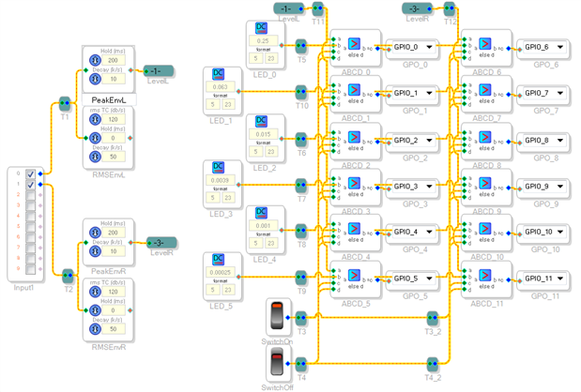Select the comparator icon in ABCD_11

(x=485, y=276)
